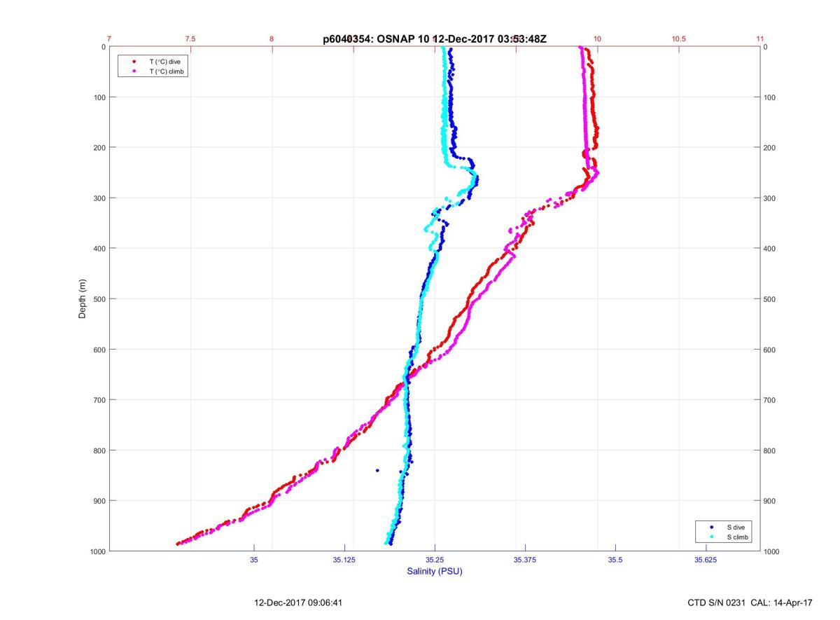Click salinity tick label 35.5

(615, 560)
